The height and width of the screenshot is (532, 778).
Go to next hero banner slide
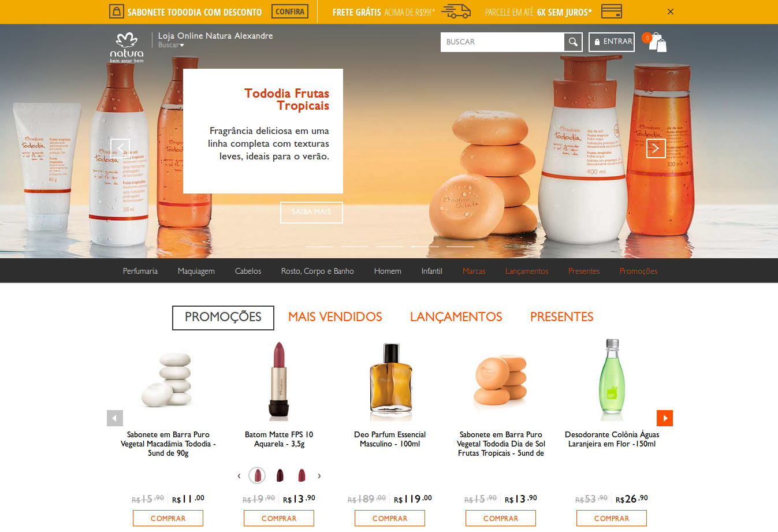(656, 148)
